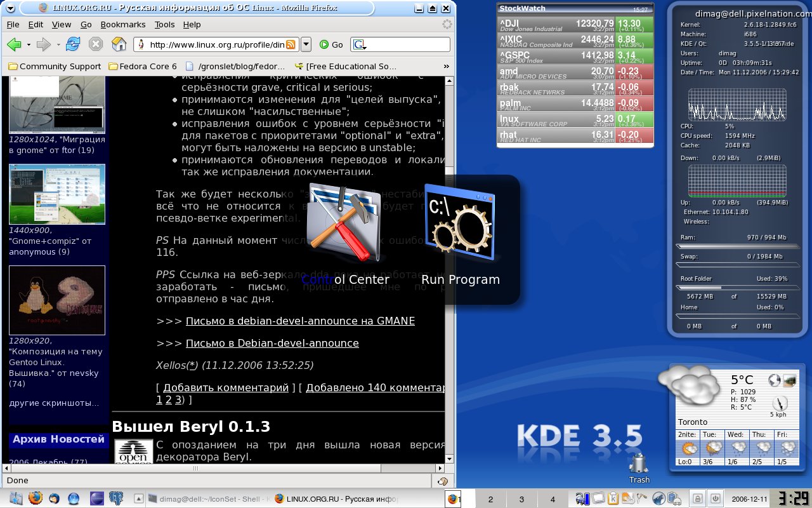812x508 pixels.
Task: Click the CPU usage graph in system monitor
Action: click(x=737, y=104)
